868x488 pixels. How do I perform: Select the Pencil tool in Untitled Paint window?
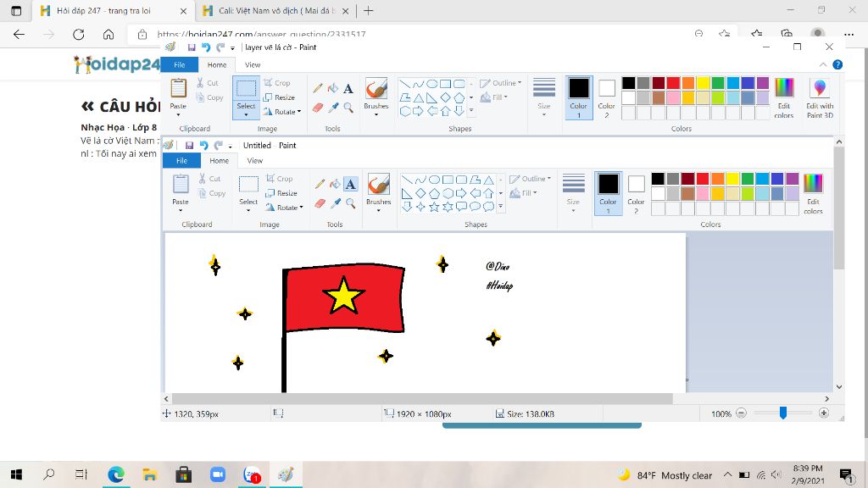coord(320,184)
